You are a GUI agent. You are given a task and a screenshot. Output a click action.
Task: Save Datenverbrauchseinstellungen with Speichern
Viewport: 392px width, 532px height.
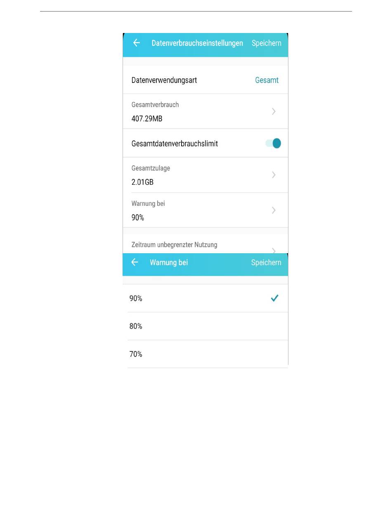pyautogui.click(x=267, y=43)
